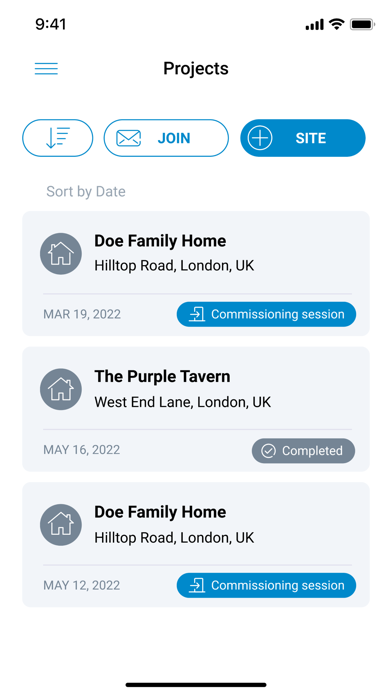Tap the Projects page title

click(x=196, y=69)
